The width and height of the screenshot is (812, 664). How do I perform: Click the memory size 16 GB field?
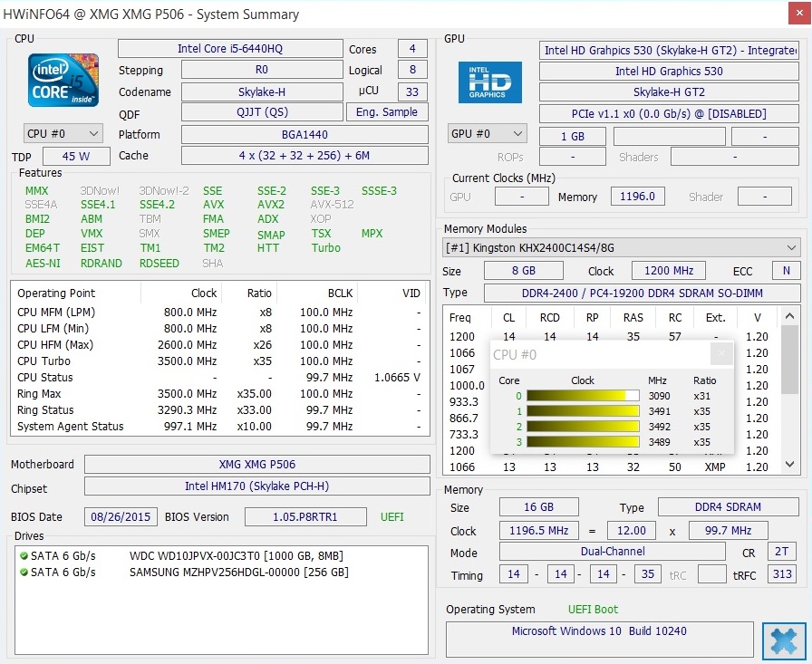538,506
